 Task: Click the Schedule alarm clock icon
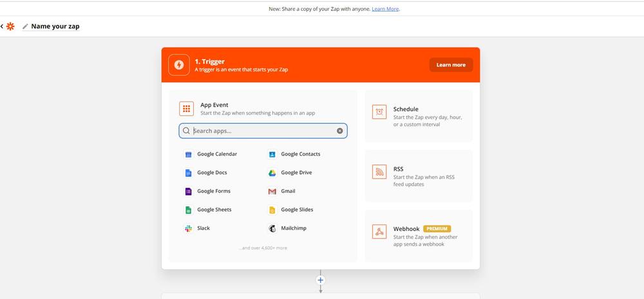click(379, 112)
